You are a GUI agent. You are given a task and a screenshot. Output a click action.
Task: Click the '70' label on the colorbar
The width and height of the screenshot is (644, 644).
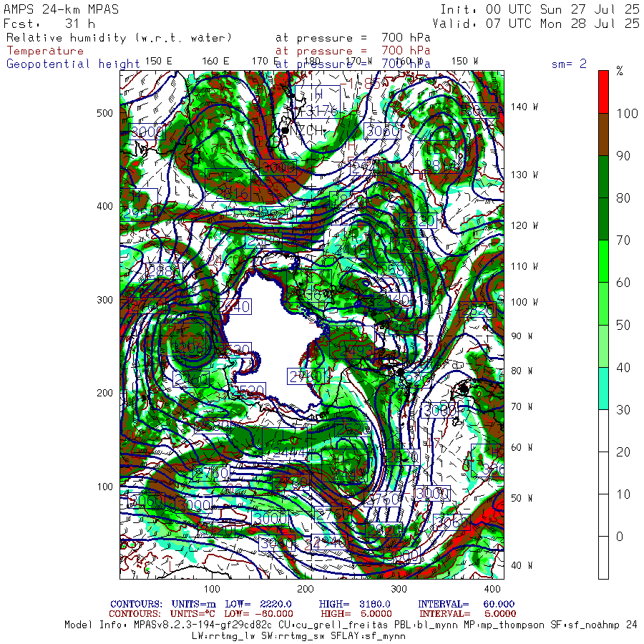623,240
